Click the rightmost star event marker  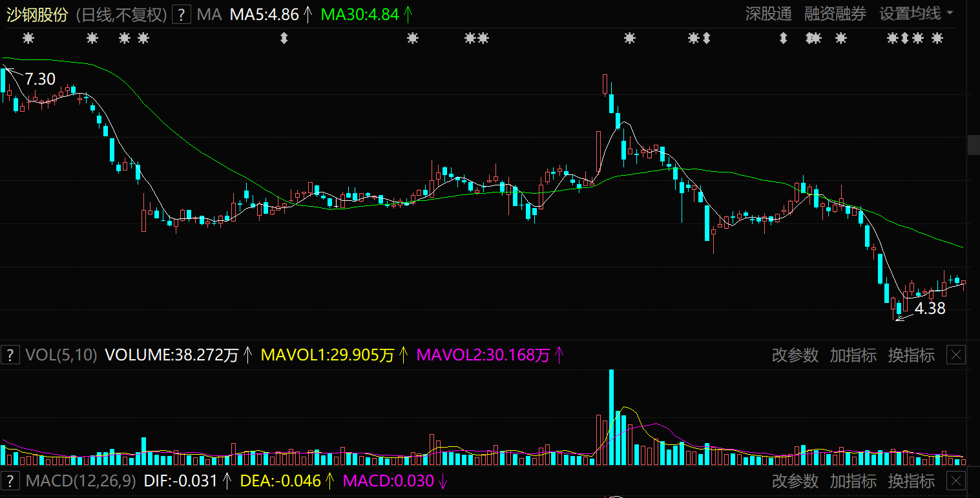pos(937,39)
